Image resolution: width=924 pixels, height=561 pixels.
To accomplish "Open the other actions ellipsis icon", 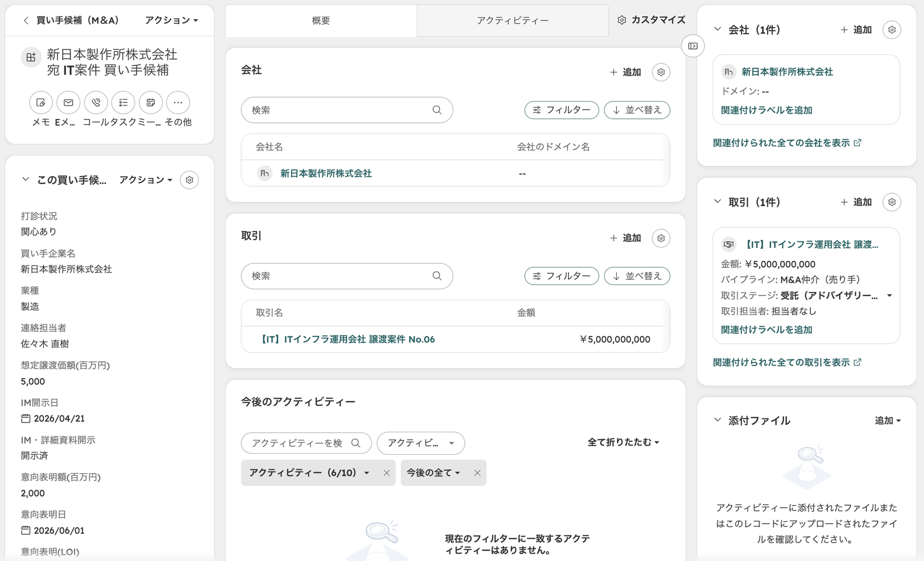I will click(x=178, y=103).
